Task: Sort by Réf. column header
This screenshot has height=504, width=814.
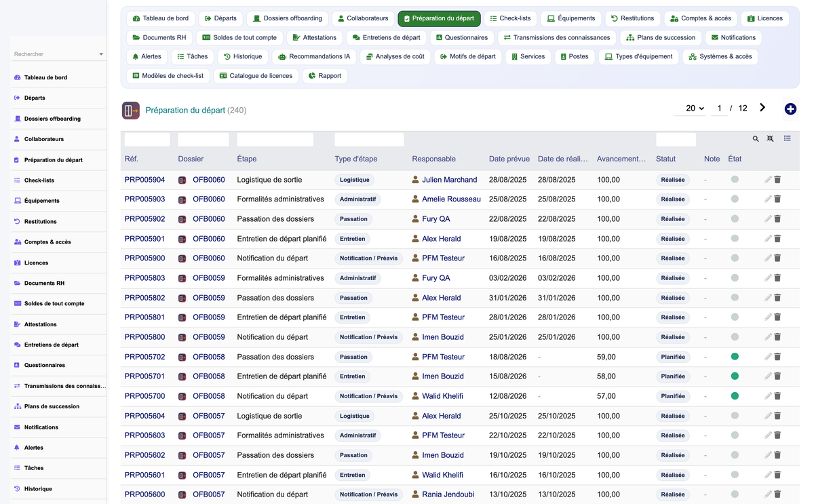Action: coord(131,159)
